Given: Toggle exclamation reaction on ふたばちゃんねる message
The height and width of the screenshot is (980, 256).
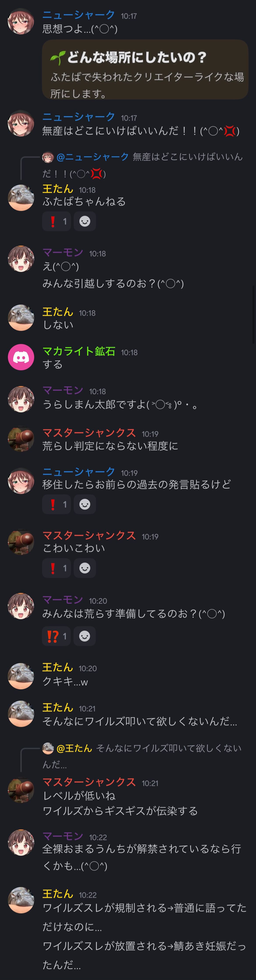Looking at the screenshot, I should (x=57, y=221).
